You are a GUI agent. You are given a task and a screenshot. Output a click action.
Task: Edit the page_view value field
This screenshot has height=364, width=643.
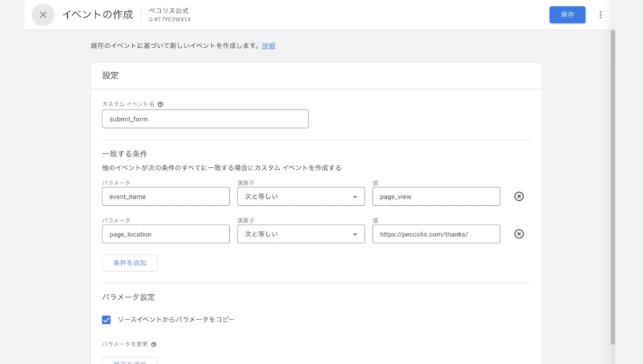(436, 196)
